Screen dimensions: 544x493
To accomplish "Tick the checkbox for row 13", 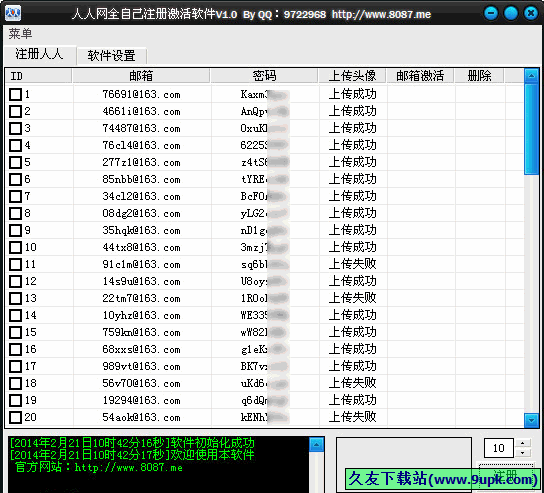I will [15, 298].
